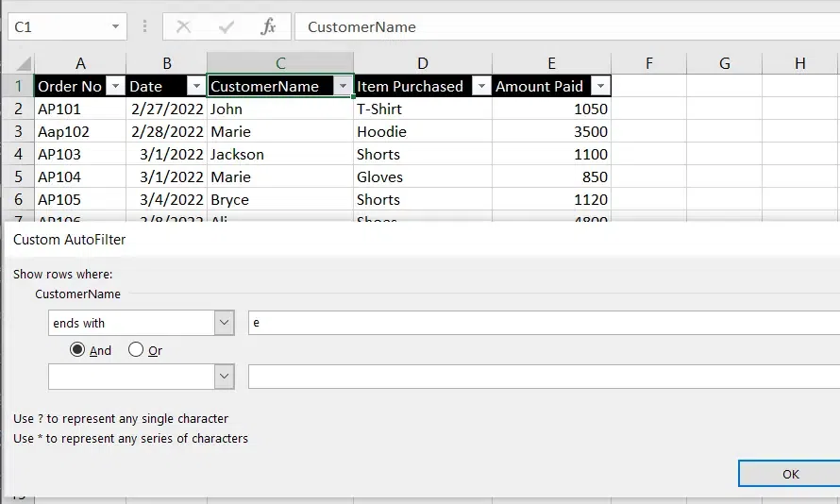Image resolution: width=840 pixels, height=504 pixels.
Task: Select column G header
Action: (x=724, y=64)
